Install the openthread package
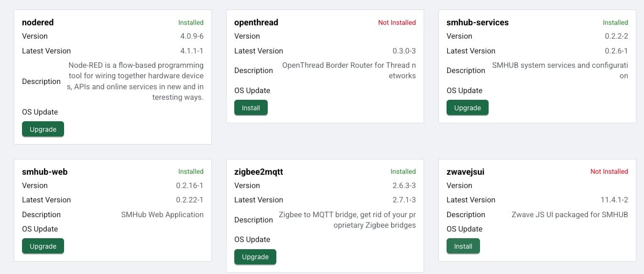 [251, 108]
